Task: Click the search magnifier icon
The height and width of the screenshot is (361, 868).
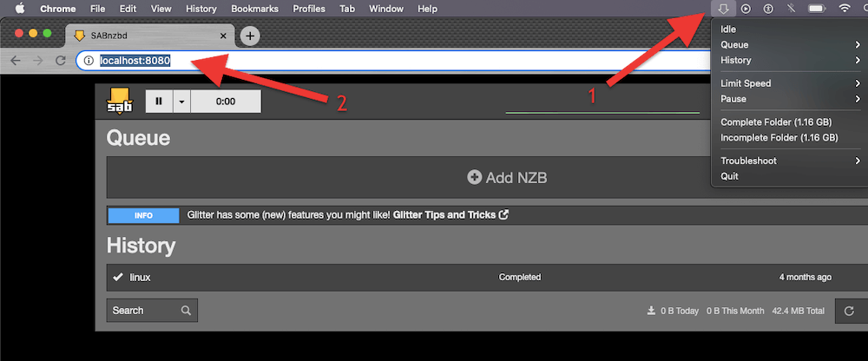Action: point(187,311)
